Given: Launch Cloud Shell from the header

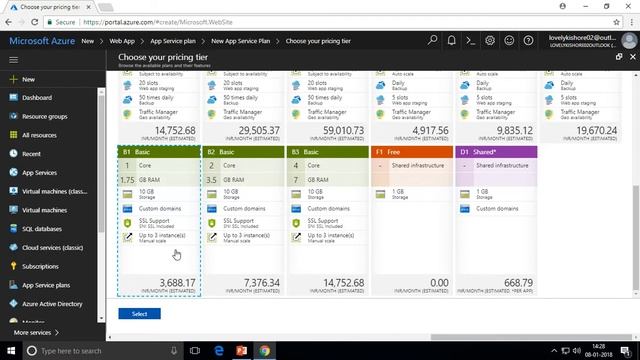Looking at the screenshot, I should coord(471,40).
